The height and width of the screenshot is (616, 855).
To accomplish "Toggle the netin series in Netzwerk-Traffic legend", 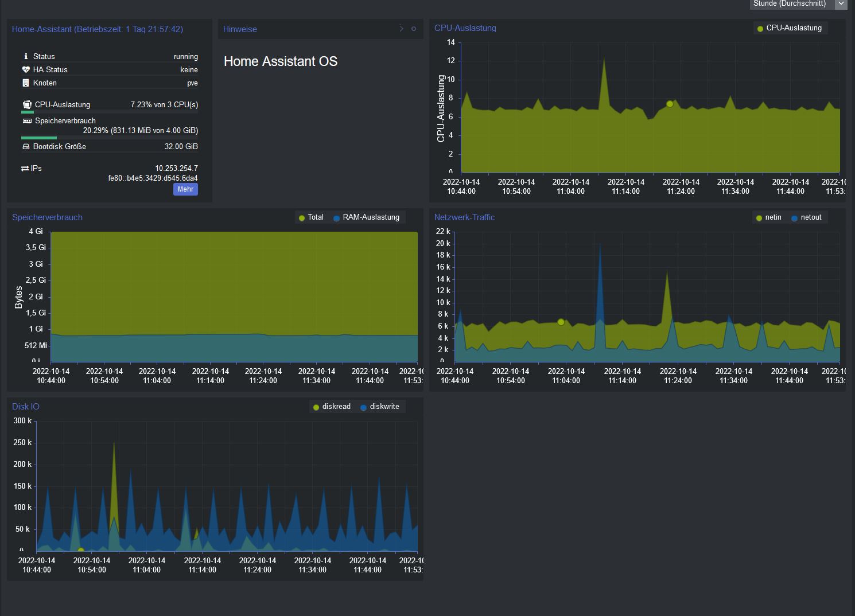I will tap(768, 217).
